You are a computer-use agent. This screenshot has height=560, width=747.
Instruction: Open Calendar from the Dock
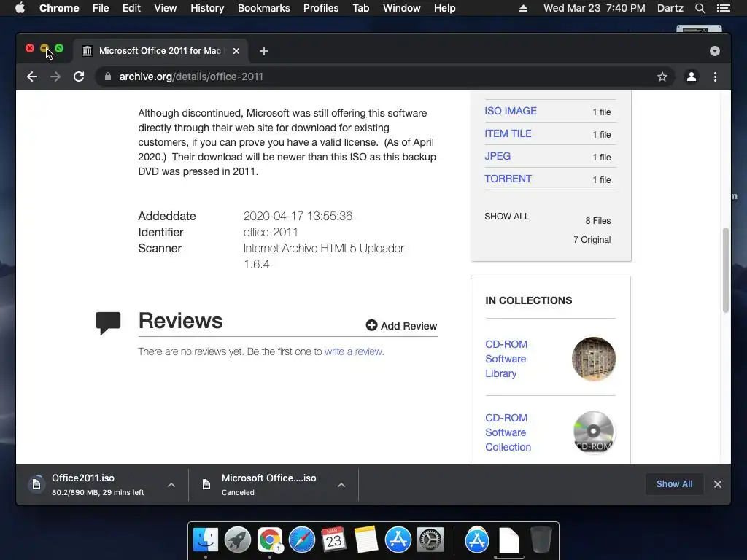[x=333, y=540]
